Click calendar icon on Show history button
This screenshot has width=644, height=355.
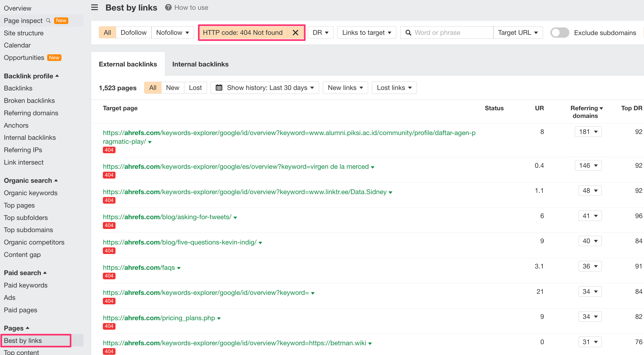[x=219, y=88]
